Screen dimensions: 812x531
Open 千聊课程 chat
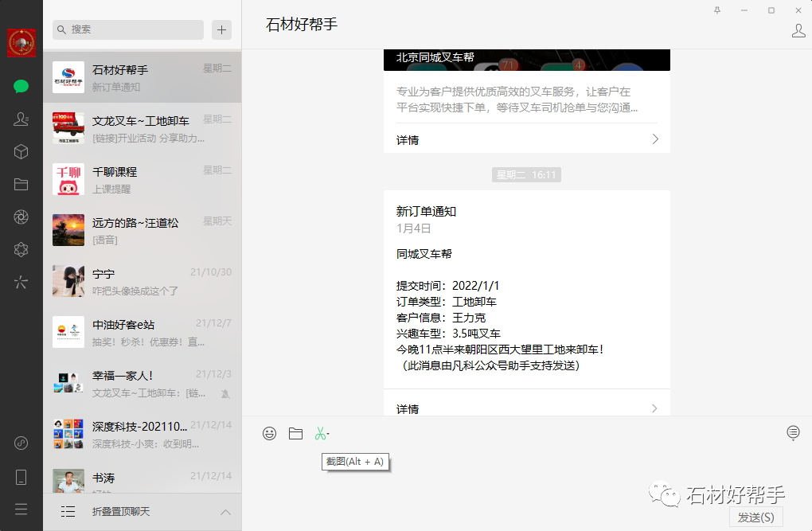(142, 179)
